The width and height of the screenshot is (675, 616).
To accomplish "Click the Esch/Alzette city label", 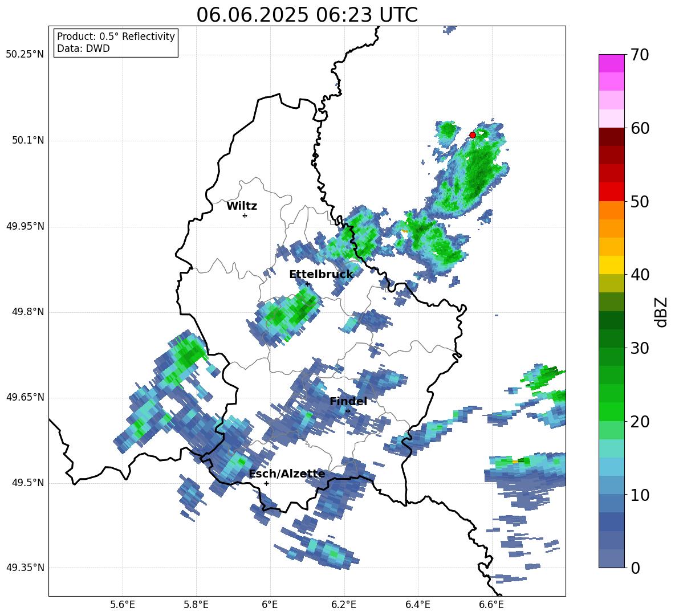I will pos(287,474).
